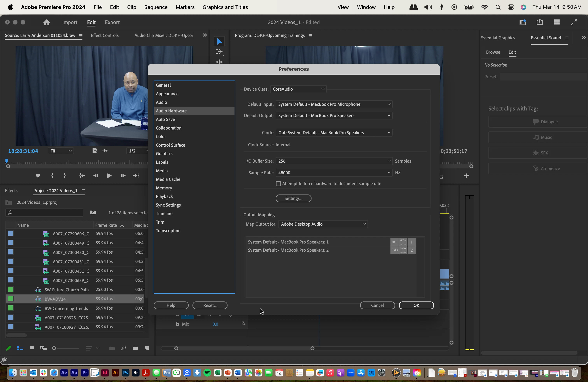Select the Selection arrow tool
Image resolution: width=588 pixels, height=382 pixels.
[219, 41]
